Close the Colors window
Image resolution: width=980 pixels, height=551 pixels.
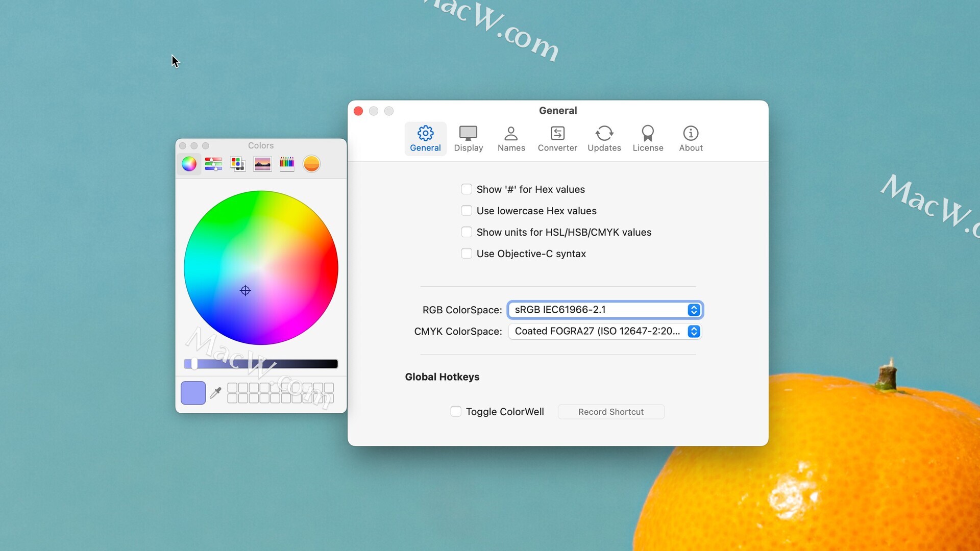[183, 146]
